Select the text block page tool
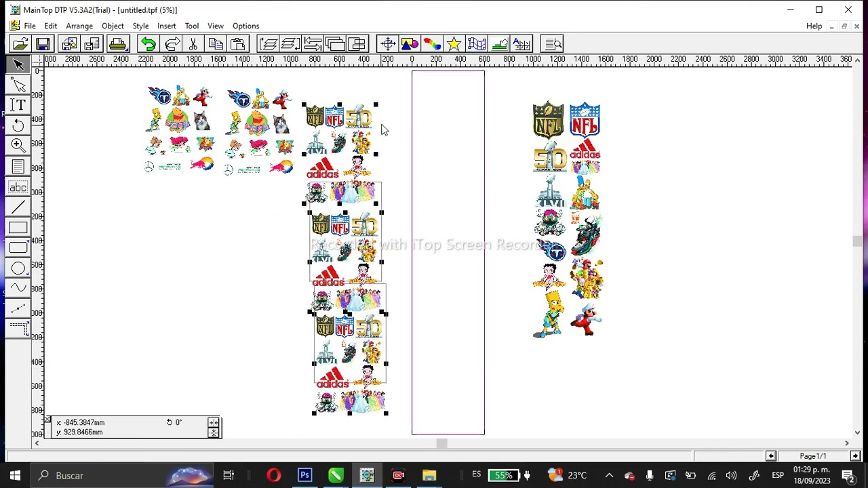The image size is (868, 488). click(18, 167)
